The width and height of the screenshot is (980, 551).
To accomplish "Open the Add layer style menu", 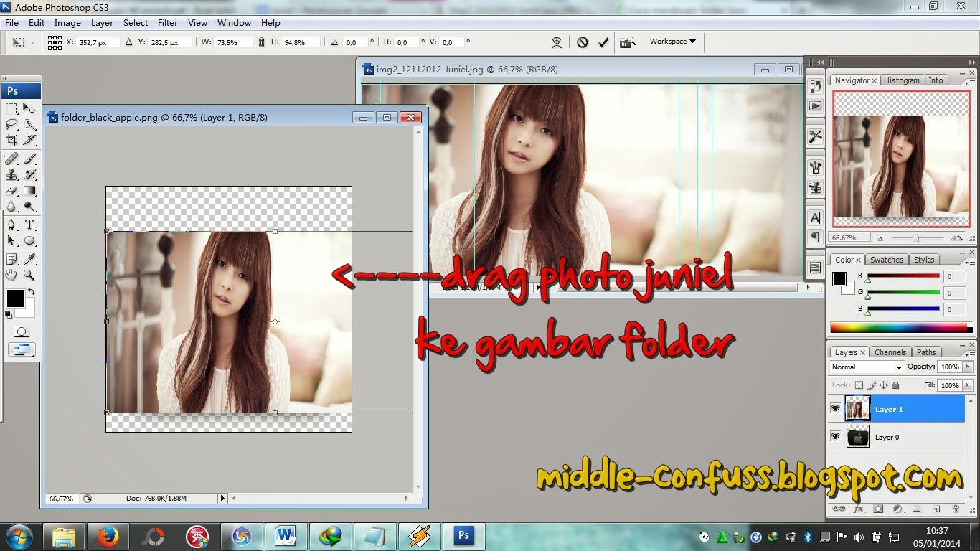I will (x=859, y=509).
